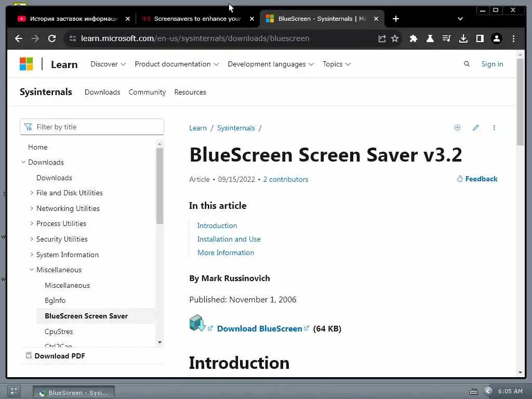Click Sign in
The width and height of the screenshot is (532, 399).
(x=492, y=64)
